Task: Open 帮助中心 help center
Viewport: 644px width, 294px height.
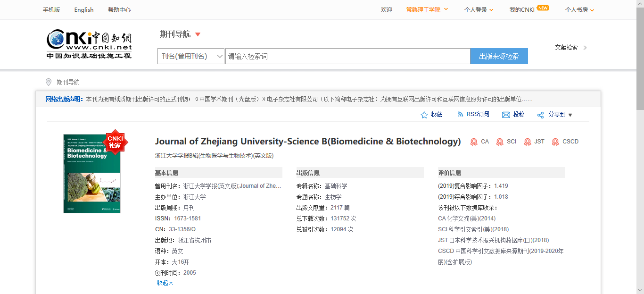Action: [119, 9]
